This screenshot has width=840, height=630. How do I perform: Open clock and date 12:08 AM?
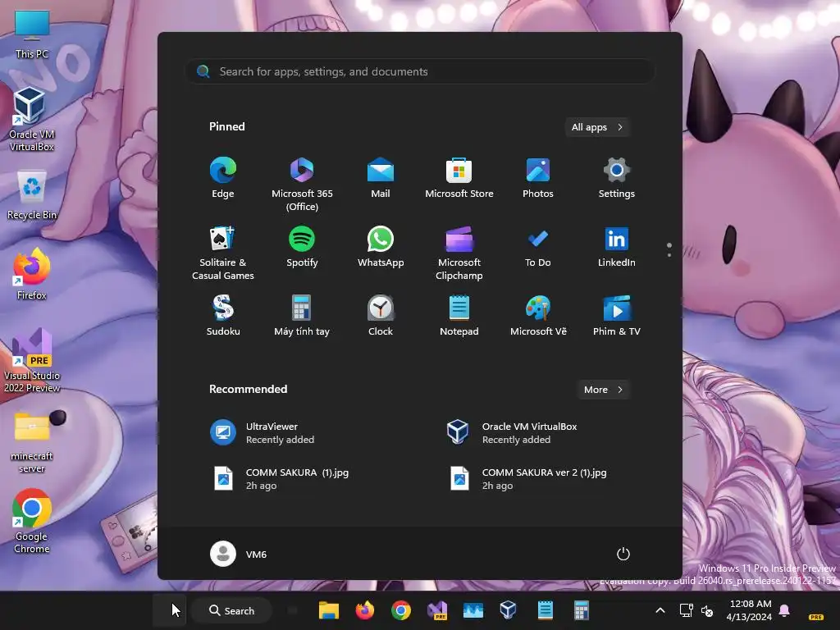click(750, 610)
